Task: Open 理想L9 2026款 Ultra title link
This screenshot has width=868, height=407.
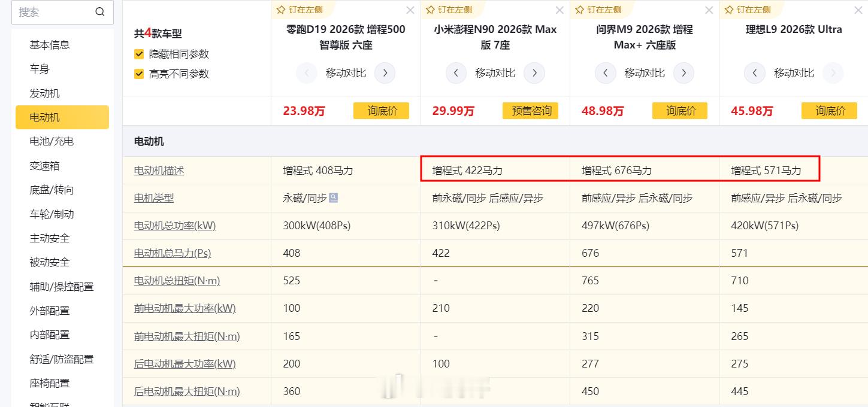Action: pyautogui.click(x=794, y=29)
